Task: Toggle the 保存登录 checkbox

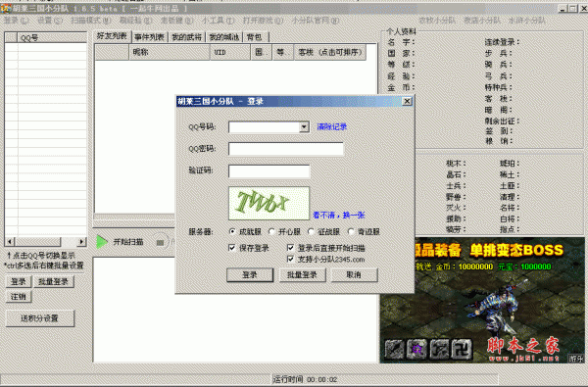Action: coord(232,248)
